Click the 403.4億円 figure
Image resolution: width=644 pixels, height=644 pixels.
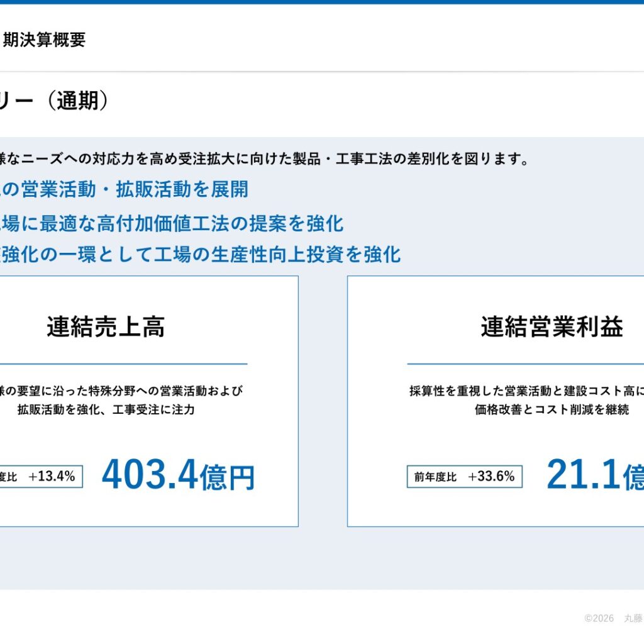[178, 475]
